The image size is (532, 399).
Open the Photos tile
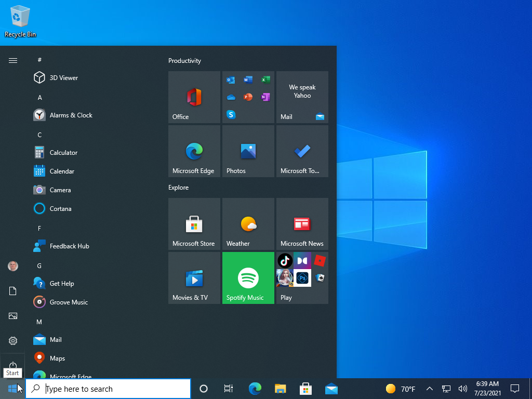[248, 151]
